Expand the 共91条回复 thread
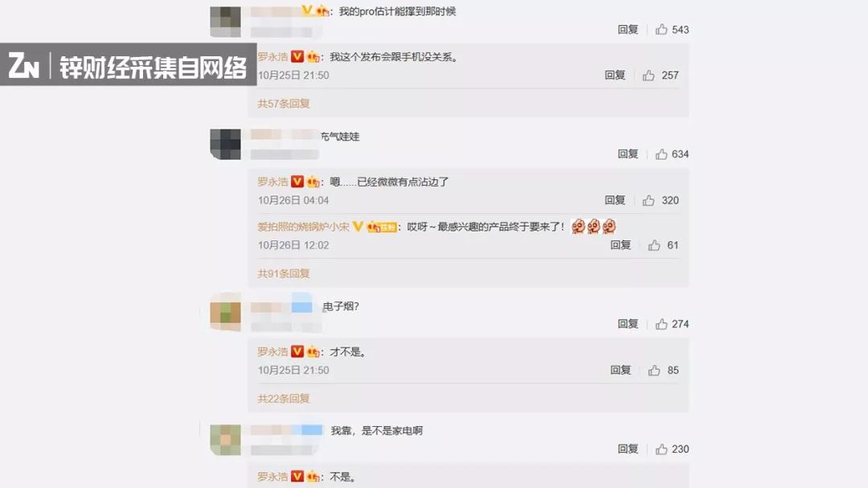This screenshot has height=488, width=868. coord(284,273)
